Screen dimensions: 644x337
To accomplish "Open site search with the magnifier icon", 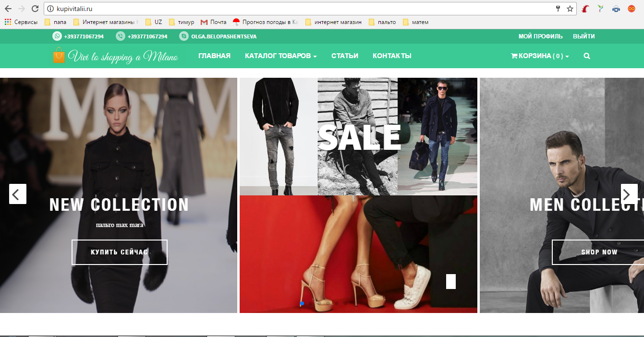I will click(587, 56).
